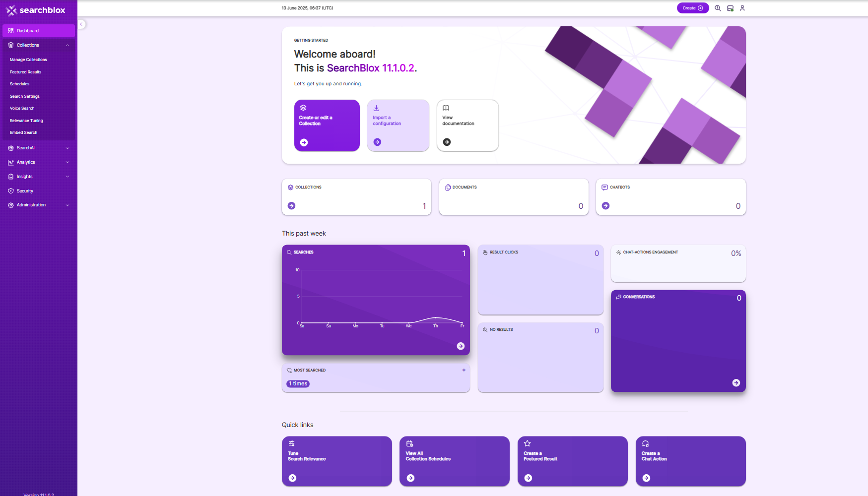Open the Create or edit a Collection card
The width and height of the screenshot is (868, 496).
click(327, 125)
